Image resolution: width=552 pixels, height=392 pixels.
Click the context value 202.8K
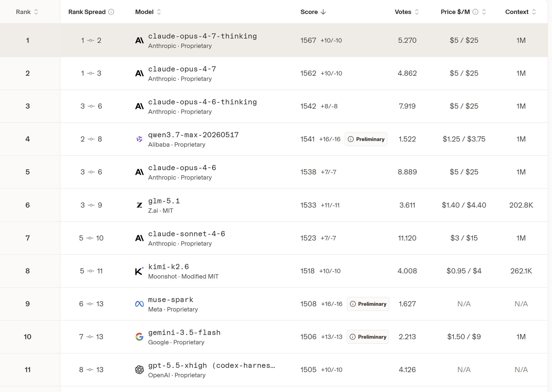[x=521, y=205]
